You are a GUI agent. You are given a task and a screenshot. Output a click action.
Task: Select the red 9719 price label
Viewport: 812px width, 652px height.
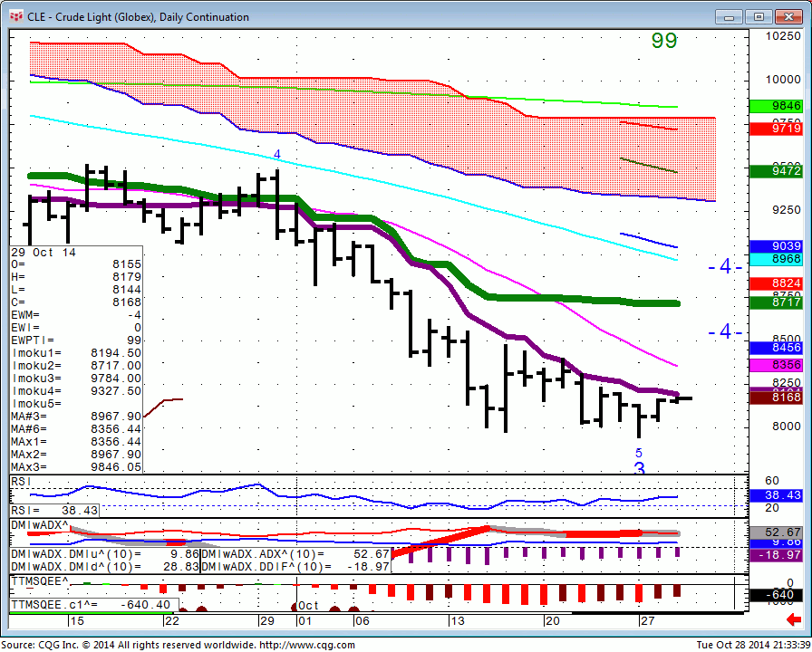(x=776, y=129)
